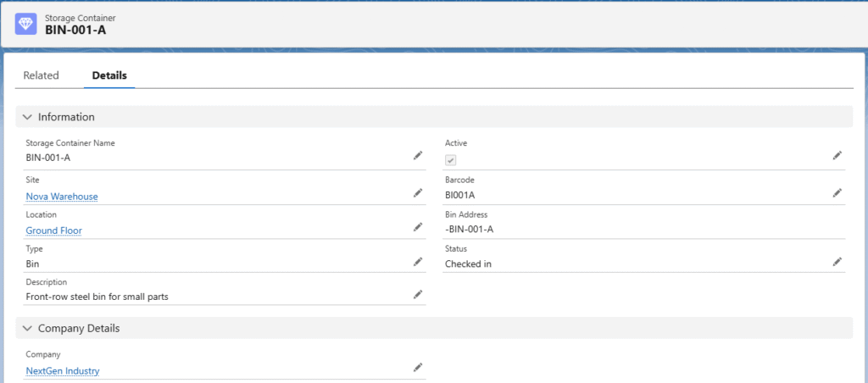Screen dimensions: 868x383
Task: Edit Barcode with its pencil icon
Action: tap(837, 193)
